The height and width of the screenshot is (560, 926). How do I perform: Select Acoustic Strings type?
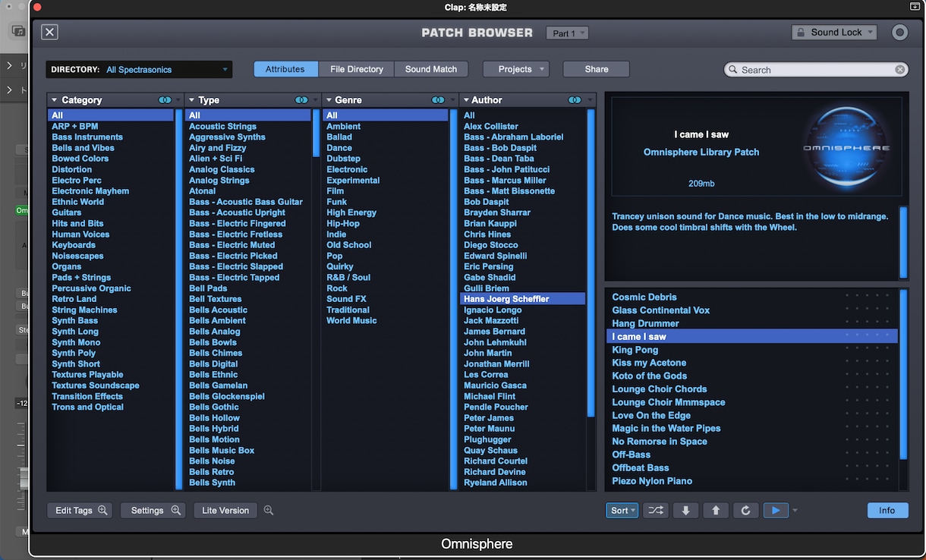pyautogui.click(x=222, y=126)
